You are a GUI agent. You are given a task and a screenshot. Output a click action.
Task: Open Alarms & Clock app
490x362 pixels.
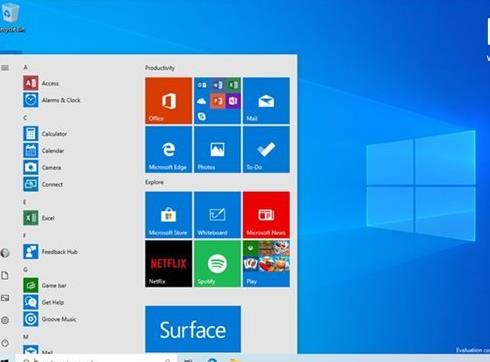pos(52,100)
